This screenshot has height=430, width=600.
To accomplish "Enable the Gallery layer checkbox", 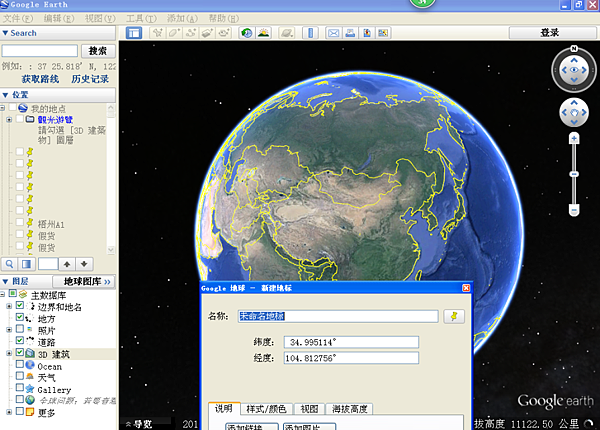I will pyautogui.click(x=20, y=388).
